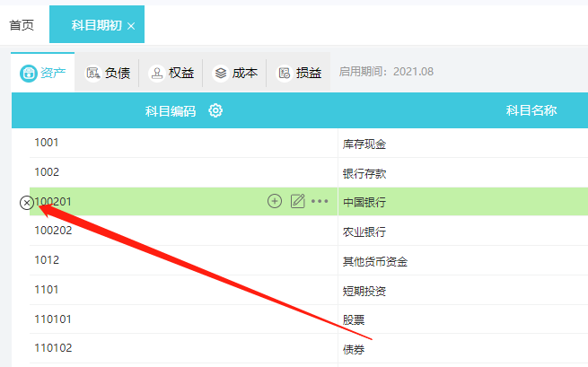Screen dimensions: 588x367
Task: Select account code 100202
Action: click(53, 231)
